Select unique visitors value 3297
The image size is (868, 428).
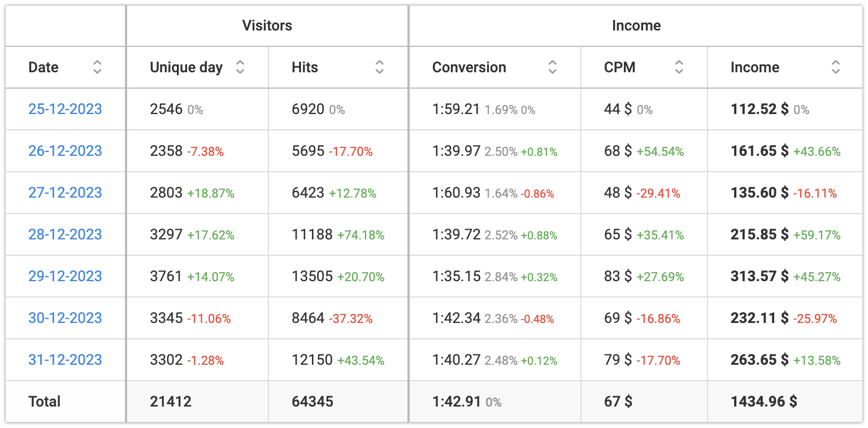(x=166, y=234)
